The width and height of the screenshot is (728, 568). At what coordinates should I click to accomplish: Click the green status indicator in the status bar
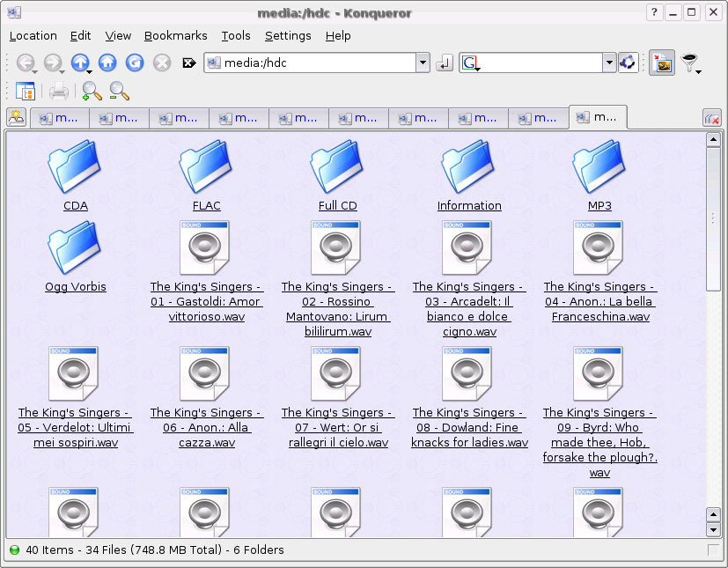pyautogui.click(x=15, y=550)
